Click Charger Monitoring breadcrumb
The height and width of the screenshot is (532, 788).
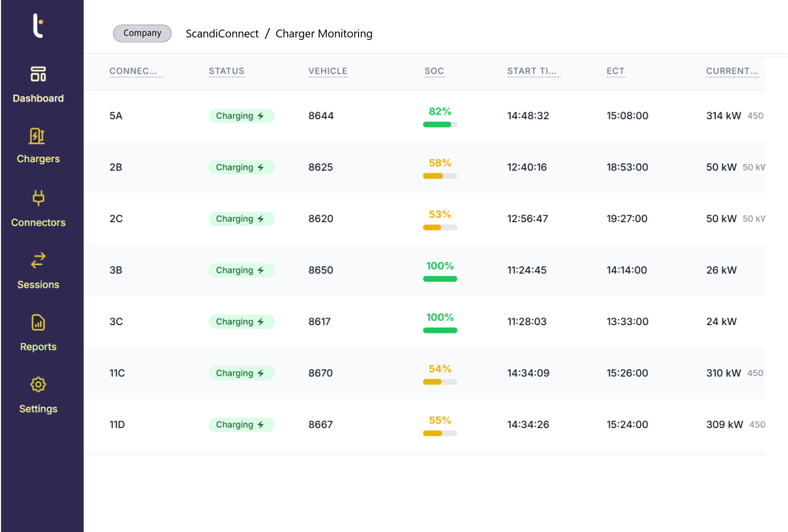point(324,34)
